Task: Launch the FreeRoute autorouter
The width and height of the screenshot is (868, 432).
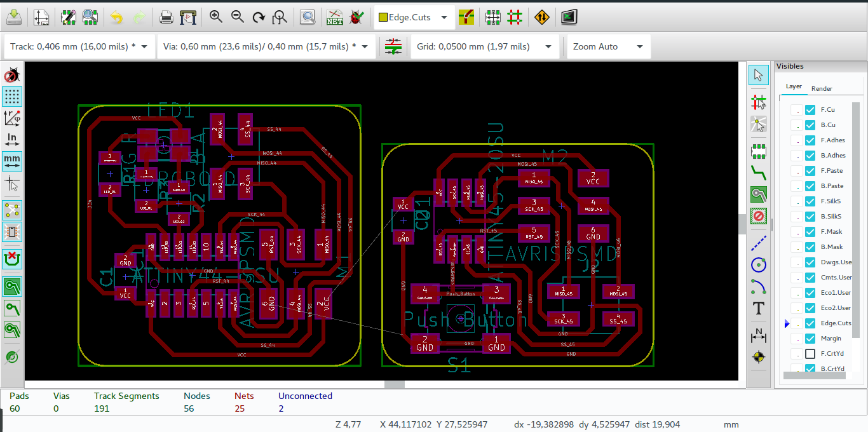Action: pyautogui.click(x=541, y=17)
